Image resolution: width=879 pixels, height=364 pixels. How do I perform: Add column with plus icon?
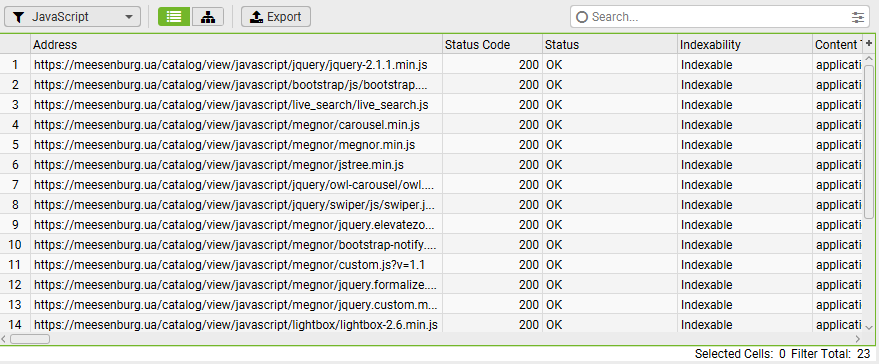tap(869, 44)
